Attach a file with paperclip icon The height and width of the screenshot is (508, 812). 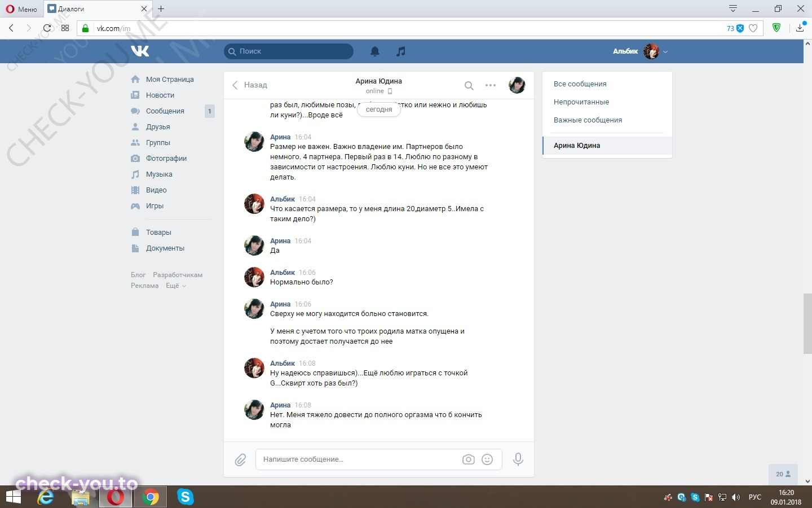pos(241,460)
